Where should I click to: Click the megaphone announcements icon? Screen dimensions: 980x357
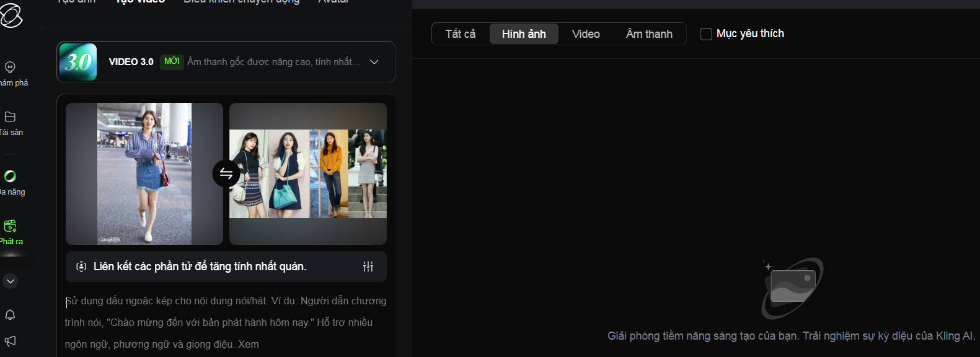(x=10, y=341)
